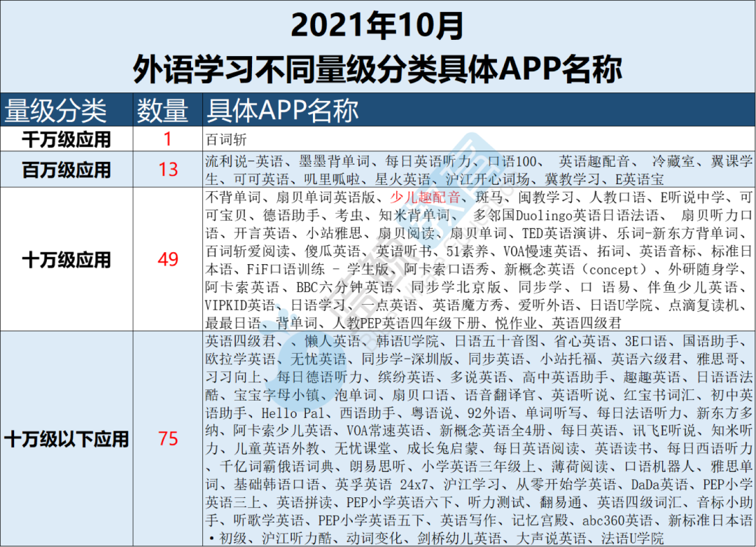Click the app name "E英语宝"
The width and height of the screenshot is (756, 547).
click(x=640, y=179)
